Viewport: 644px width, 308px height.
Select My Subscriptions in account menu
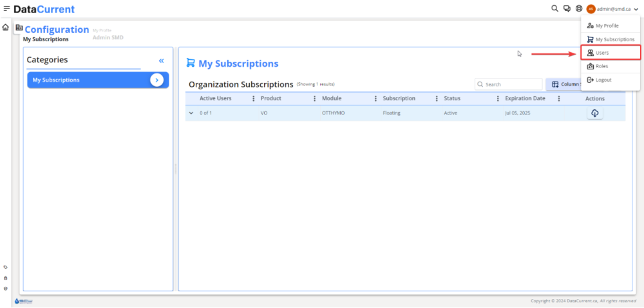611,39
